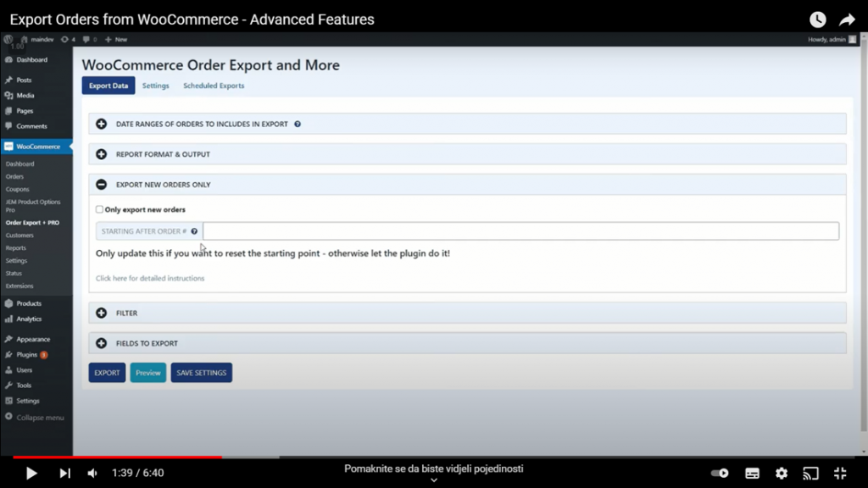Open WooCommerce Status submenu link
The width and height of the screenshot is (868, 488).
pyautogui.click(x=14, y=274)
